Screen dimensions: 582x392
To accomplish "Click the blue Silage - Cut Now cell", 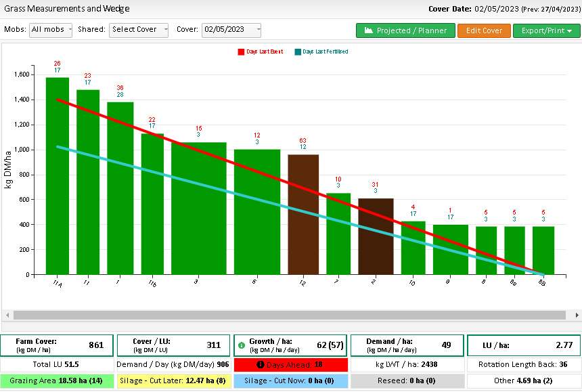I will click(290, 380).
